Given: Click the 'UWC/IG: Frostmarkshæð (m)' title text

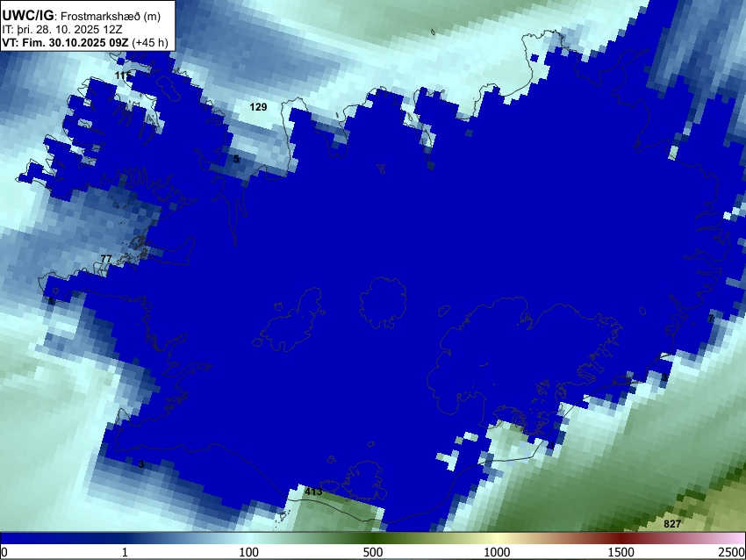Looking at the screenshot, I should 82,15.
